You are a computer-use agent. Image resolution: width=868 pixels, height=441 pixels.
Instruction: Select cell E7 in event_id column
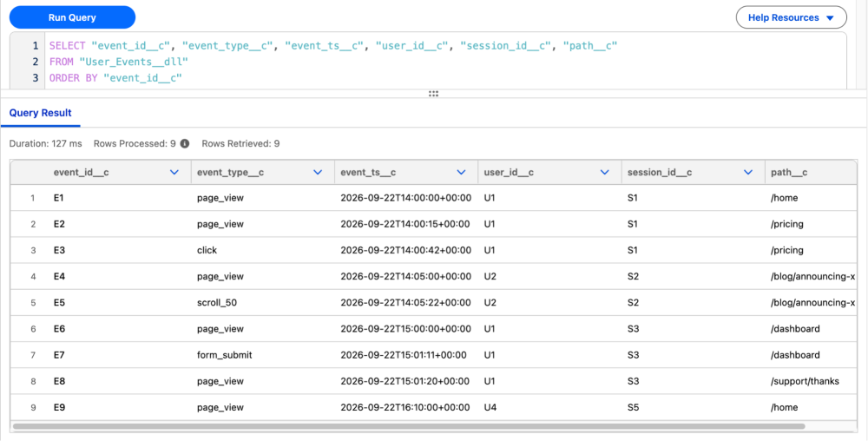[59, 355]
